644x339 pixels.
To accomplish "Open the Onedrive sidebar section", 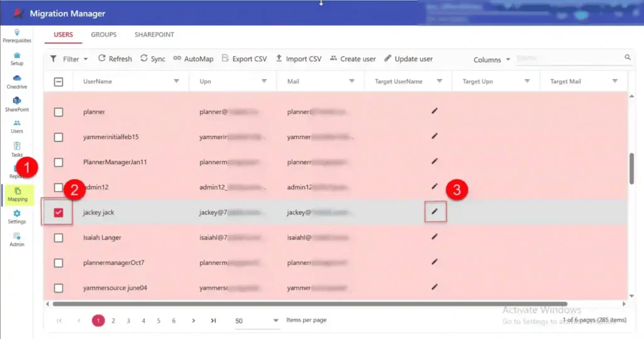I will [17, 82].
